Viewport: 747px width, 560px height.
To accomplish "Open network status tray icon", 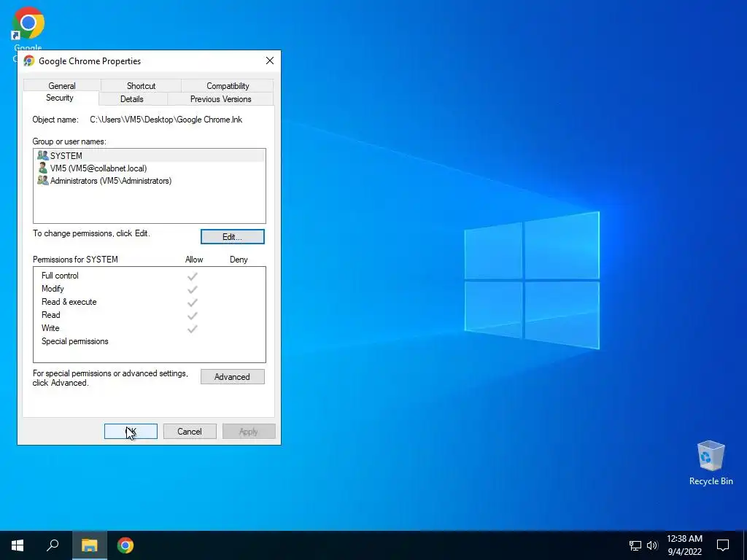I will tap(635, 545).
